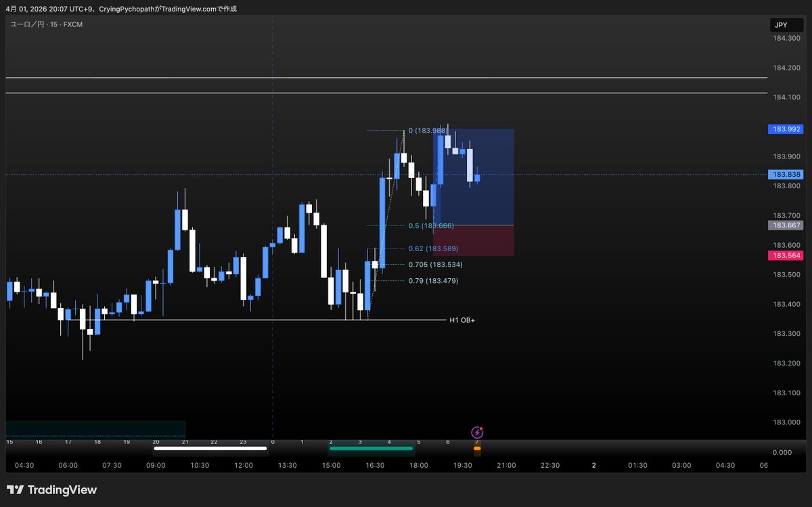
Task: Click the 01:30 time axis label
Action: [638, 465]
